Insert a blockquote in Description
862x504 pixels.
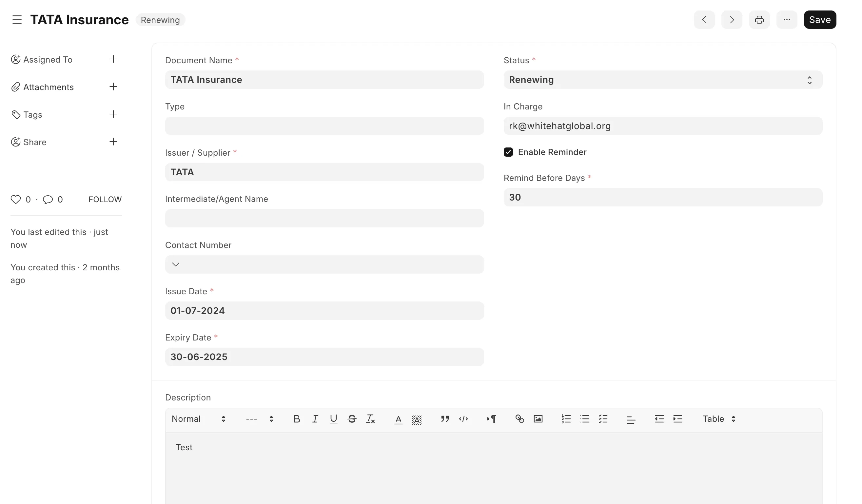click(x=445, y=419)
